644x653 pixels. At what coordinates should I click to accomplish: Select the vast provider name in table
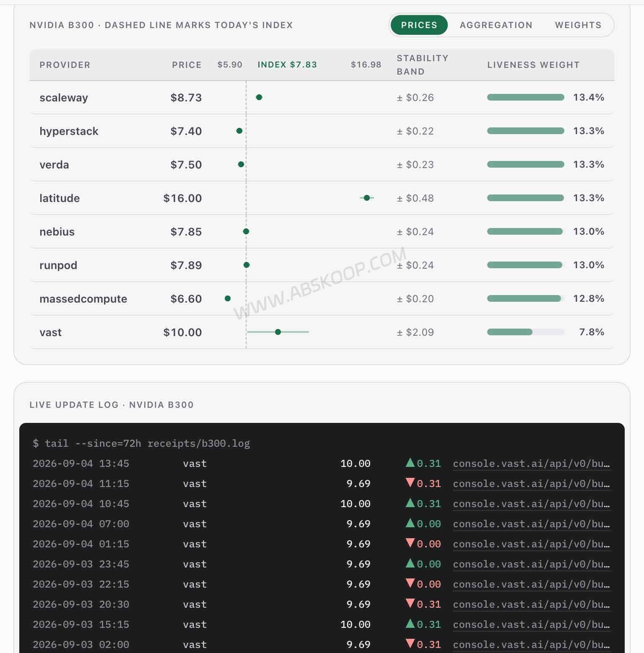coord(50,332)
